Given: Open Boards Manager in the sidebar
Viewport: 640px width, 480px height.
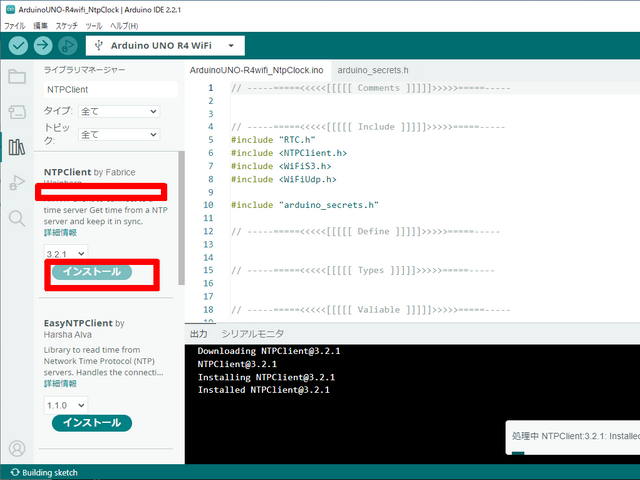Looking at the screenshot, I should click(x=16, y=112).
